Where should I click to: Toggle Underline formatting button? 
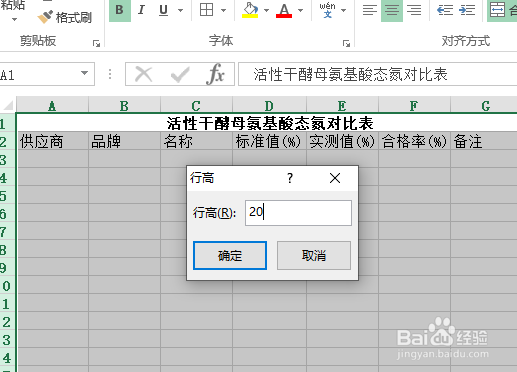coord(163,10)
